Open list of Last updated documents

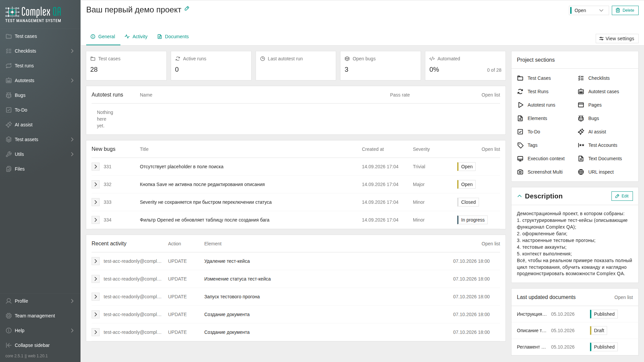623,297
